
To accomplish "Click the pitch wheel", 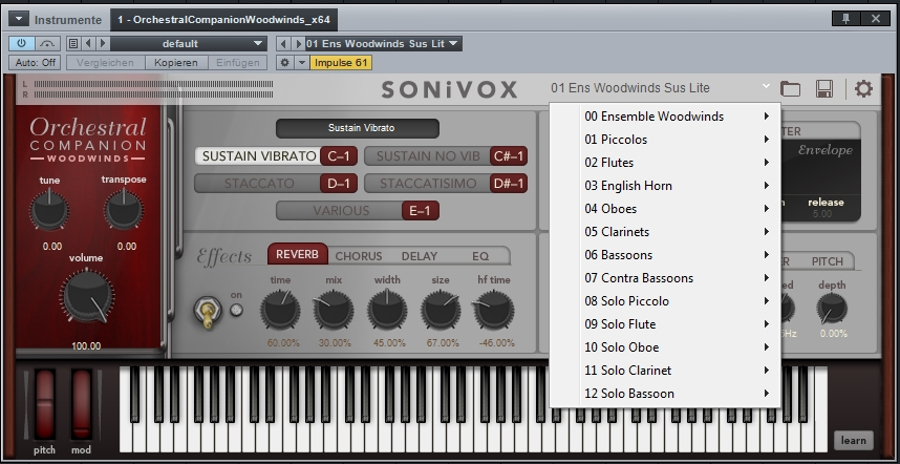I will click(45, 404).
